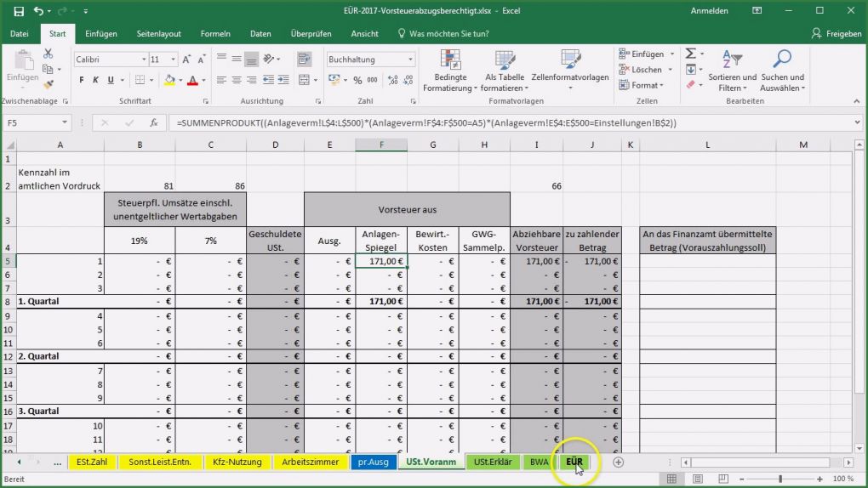Click the add new sheet plus button
868x488 pixels.
(619, 462)
